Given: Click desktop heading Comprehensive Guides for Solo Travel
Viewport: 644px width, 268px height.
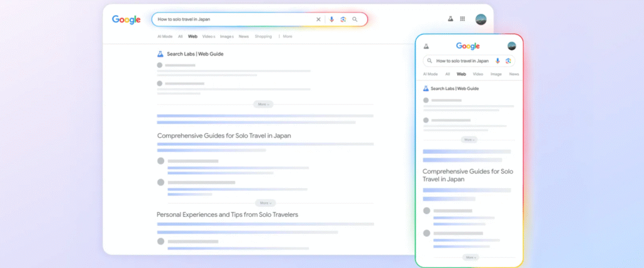Looking at the screenshot, I should pyautogui.click(x=225, y=136).
